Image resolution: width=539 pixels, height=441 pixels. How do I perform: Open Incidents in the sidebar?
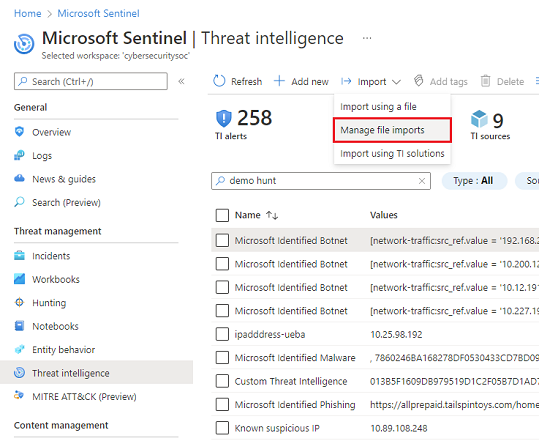coord(51,256)
